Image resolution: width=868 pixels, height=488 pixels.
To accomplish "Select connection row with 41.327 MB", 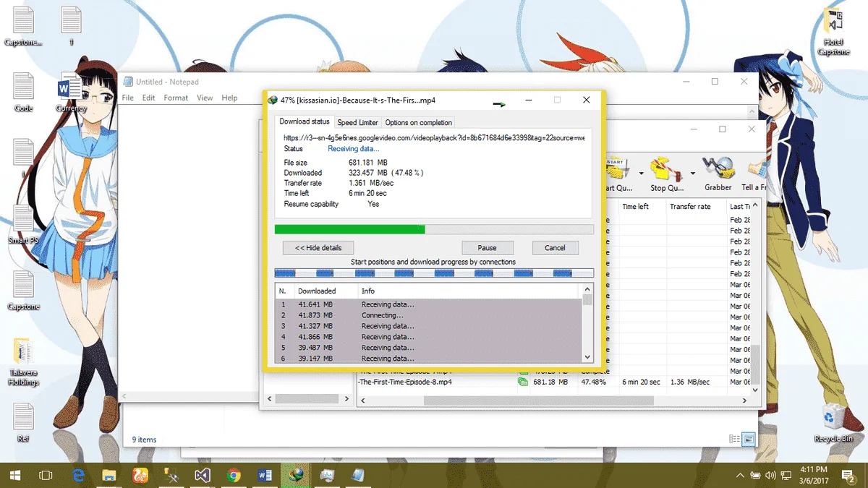I will pyautogui.click(x=429, y=326).
